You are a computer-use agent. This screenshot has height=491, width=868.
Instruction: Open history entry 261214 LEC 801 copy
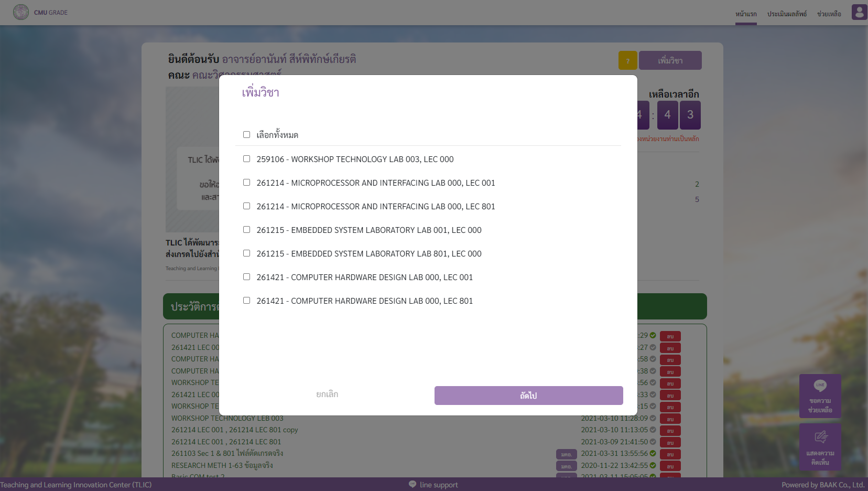(x=234, y=430)
